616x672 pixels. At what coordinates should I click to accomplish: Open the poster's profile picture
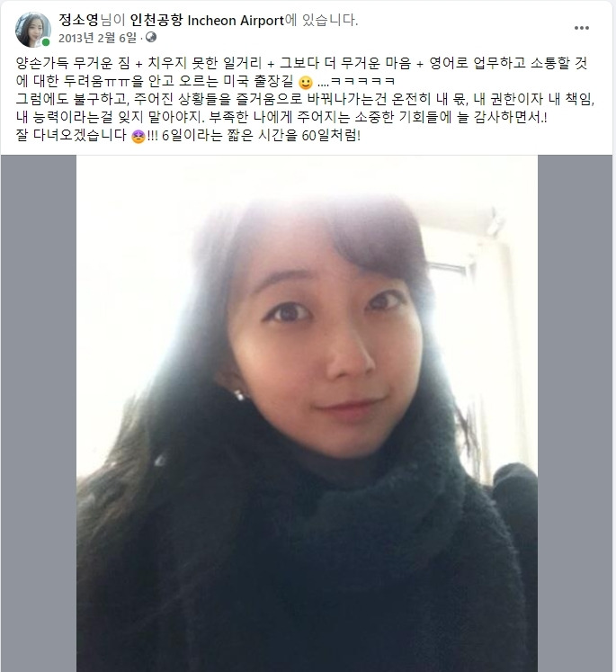click(x=33, y=29)
